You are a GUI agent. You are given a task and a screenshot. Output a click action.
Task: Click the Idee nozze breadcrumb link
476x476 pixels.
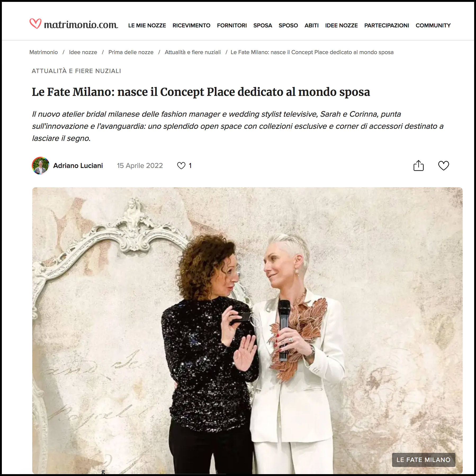tap(83, 52)
